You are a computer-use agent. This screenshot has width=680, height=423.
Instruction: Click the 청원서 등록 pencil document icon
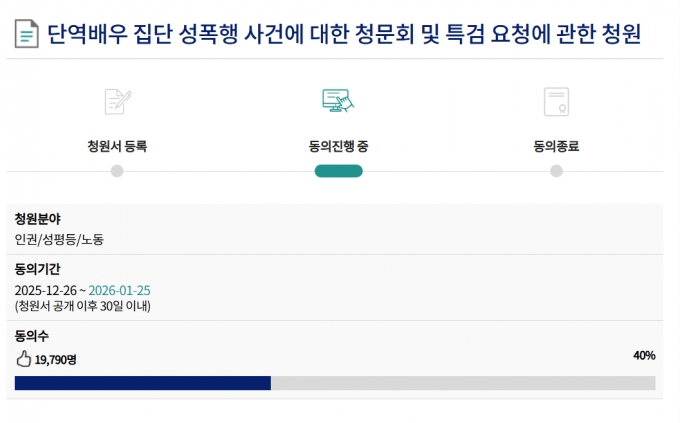point(117,101)
